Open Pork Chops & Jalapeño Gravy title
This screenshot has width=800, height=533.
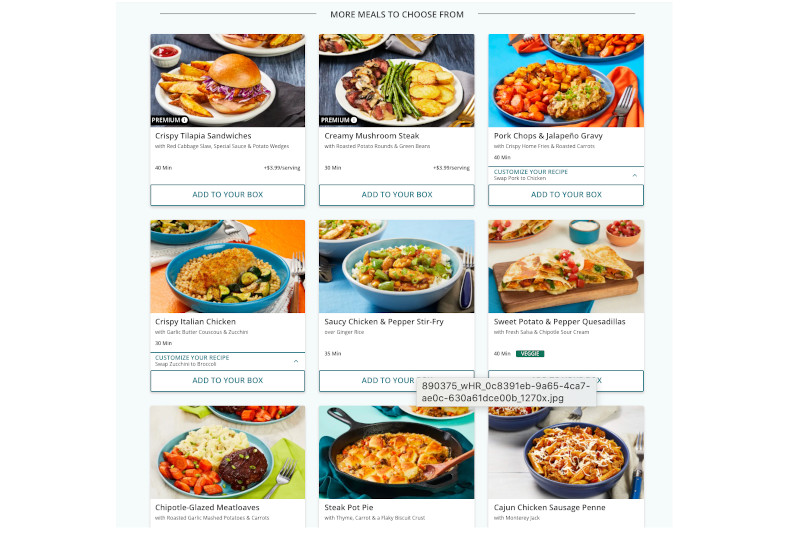pos(548,136)
